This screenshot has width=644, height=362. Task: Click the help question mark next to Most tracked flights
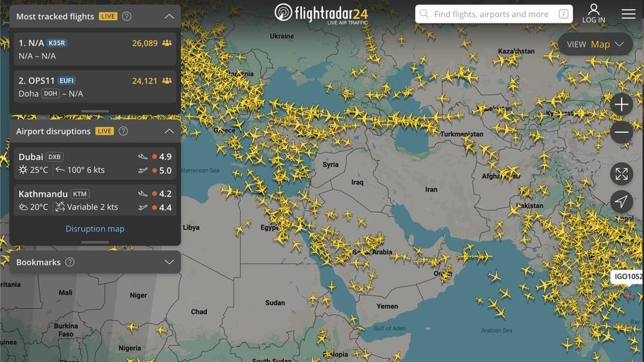pyautogui.click(x=126, y=16)
